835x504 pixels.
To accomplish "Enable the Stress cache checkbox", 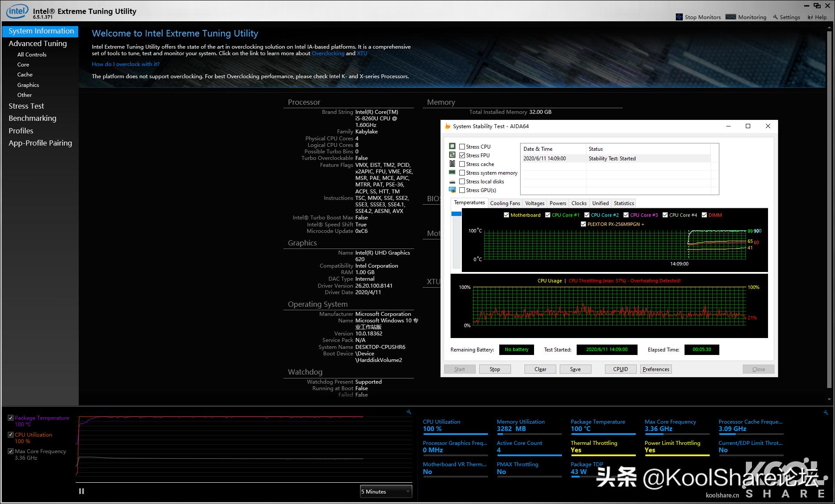I will (x=462, y=164).
